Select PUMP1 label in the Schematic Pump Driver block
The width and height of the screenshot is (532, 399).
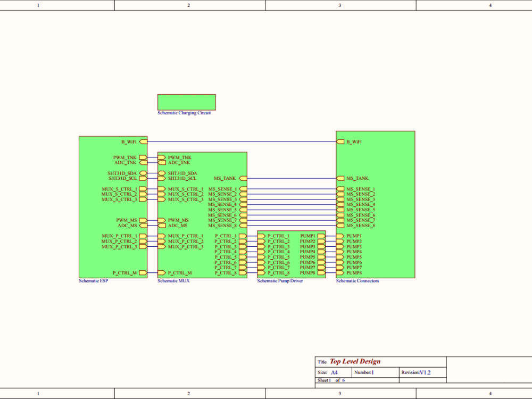point(307,236)
